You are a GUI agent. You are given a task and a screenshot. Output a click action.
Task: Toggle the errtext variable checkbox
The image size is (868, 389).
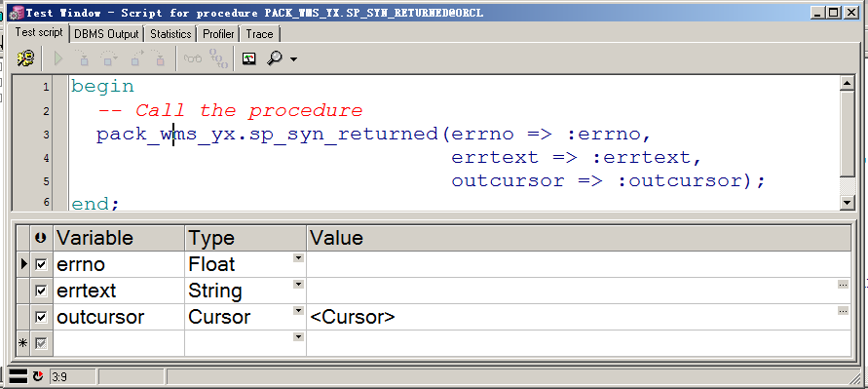[x=41, y=291]
